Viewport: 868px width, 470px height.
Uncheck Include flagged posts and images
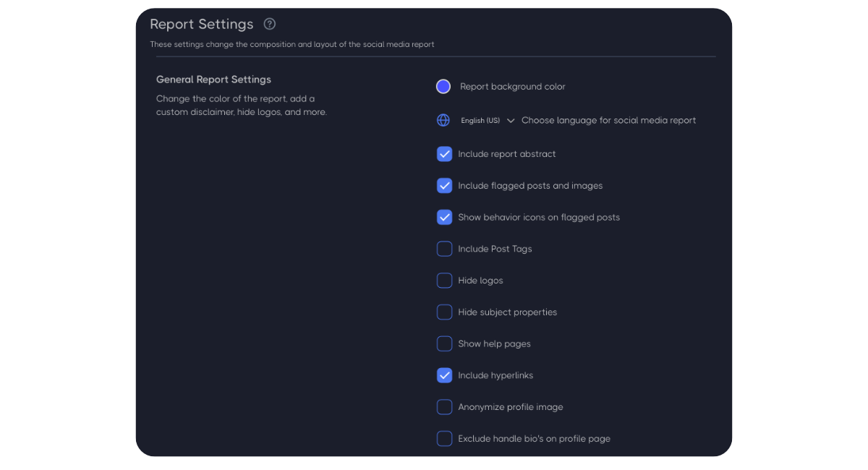(x=444, y=186)
